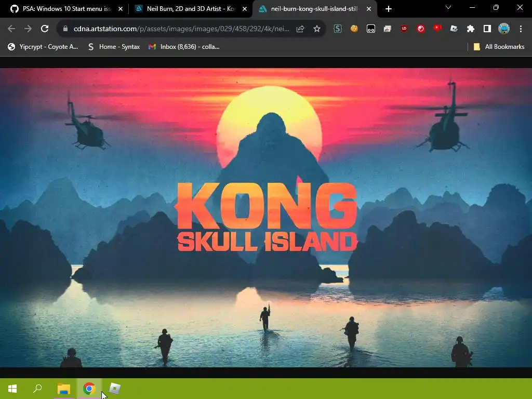Click the Kong Skull Island image

tap(266, 218)
